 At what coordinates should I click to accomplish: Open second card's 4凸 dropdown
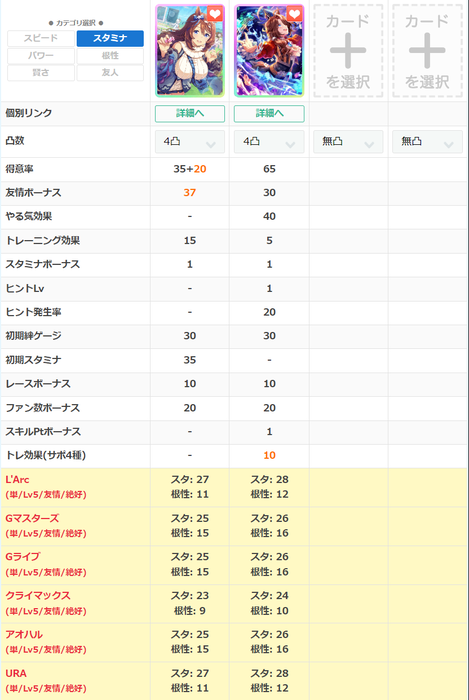click(269, 142)
